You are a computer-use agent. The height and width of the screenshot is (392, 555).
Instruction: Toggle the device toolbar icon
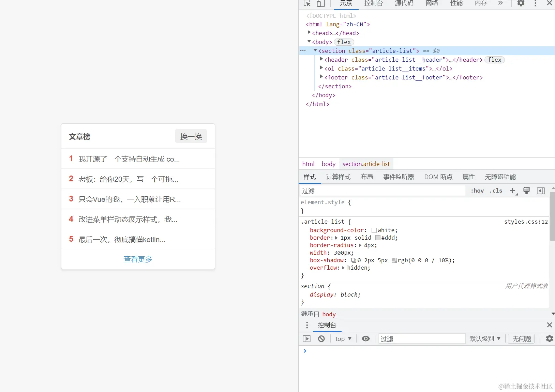tap(320, 3)
